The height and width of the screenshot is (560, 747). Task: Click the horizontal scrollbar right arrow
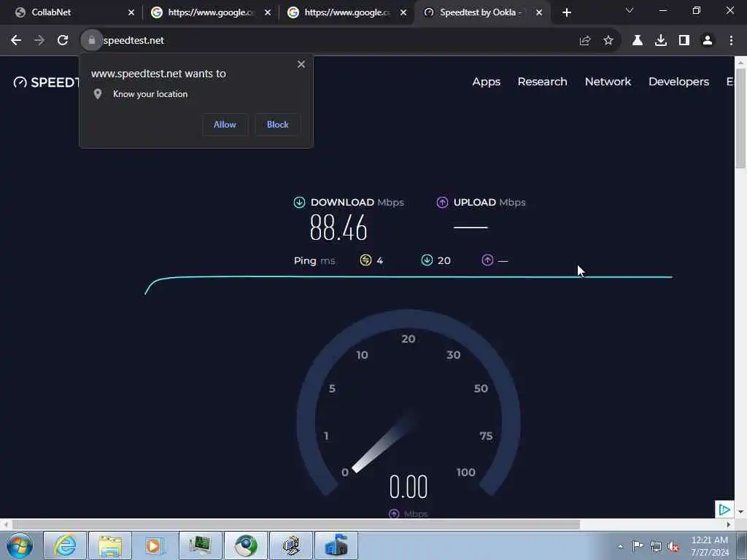point(728,524)
